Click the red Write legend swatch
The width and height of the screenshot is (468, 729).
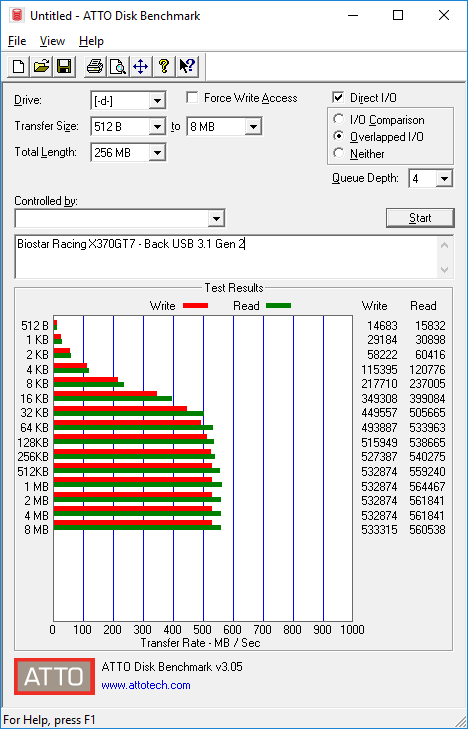pyautogui.click(x=196, y=305)
